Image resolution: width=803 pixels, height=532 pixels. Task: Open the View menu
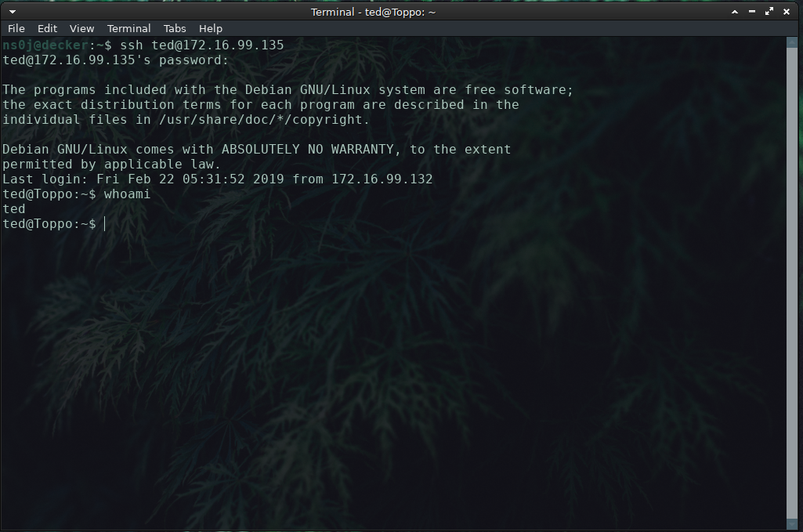[x=82, y=29]
